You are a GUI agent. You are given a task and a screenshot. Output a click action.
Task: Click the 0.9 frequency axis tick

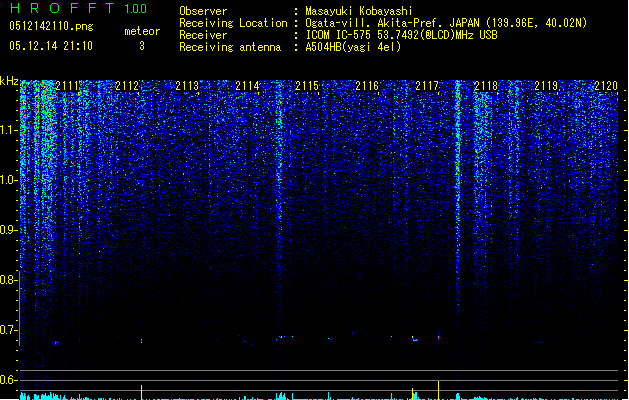pos(9,230)
